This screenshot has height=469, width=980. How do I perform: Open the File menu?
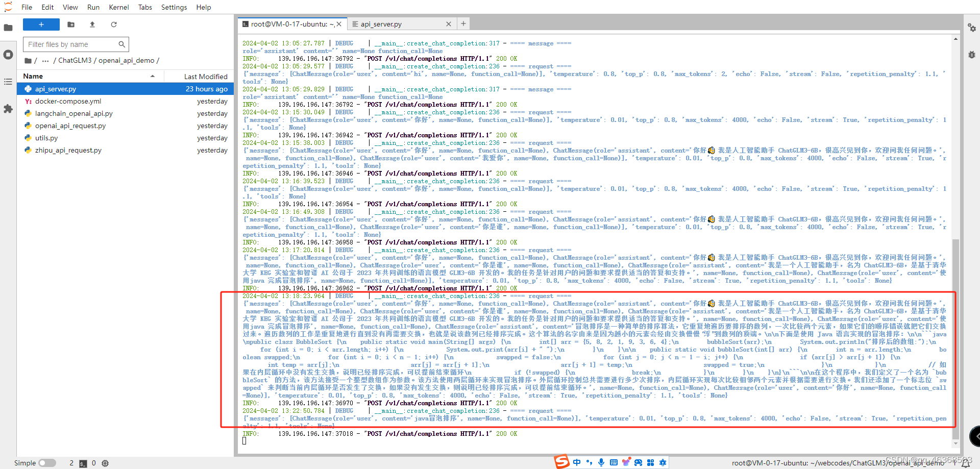tap(27, 7)
